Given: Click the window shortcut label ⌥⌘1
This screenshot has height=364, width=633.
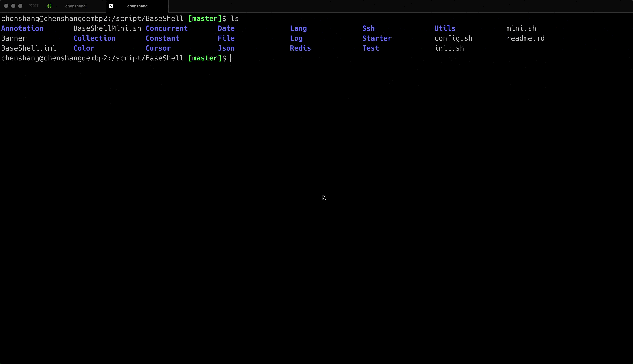Looking at the screenshot, I should pyautogui.click(x=33, y=6).
